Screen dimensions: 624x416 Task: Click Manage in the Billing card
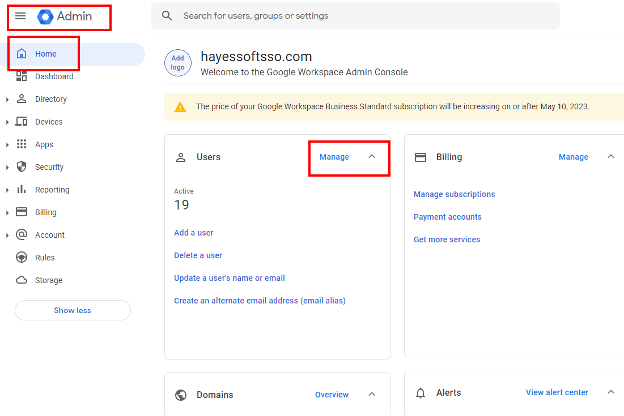573,157
